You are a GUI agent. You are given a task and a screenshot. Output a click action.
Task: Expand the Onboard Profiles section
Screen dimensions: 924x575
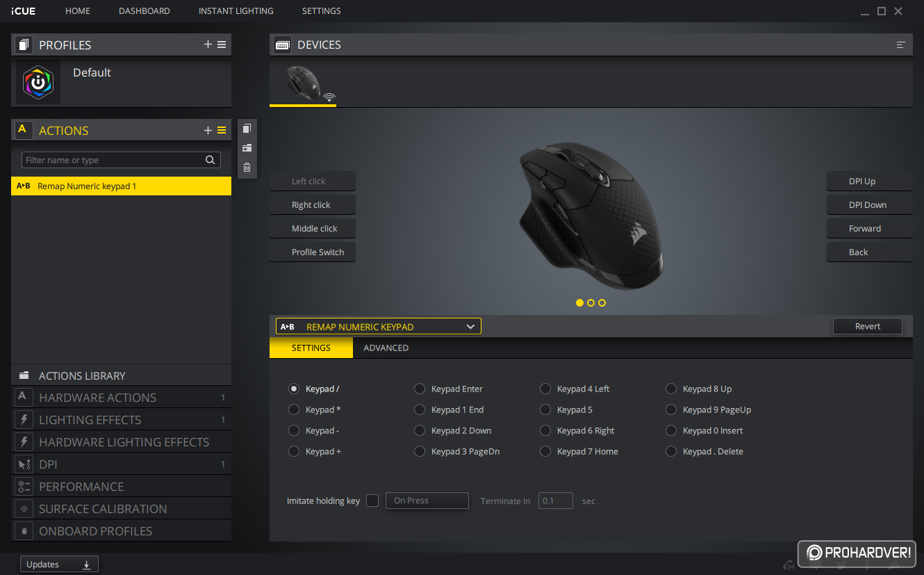121,531
